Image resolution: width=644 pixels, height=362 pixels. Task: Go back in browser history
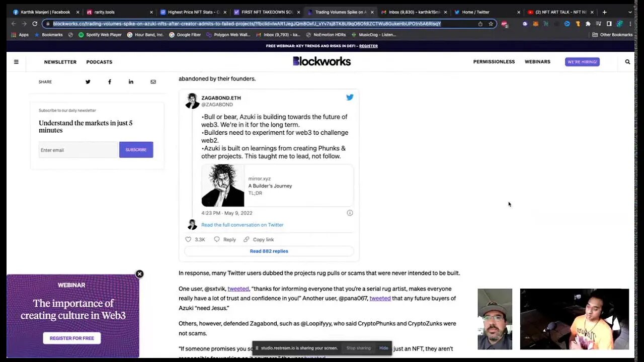point(14,24)
